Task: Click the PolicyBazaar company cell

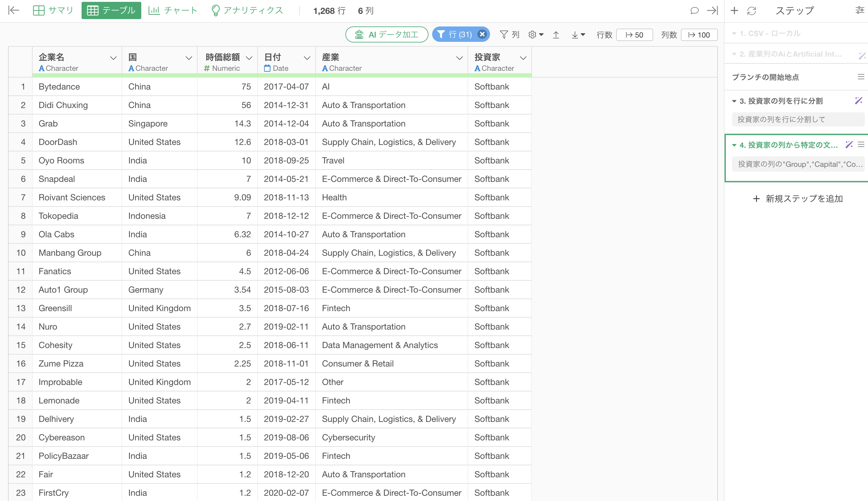Action: click(77, 456)
